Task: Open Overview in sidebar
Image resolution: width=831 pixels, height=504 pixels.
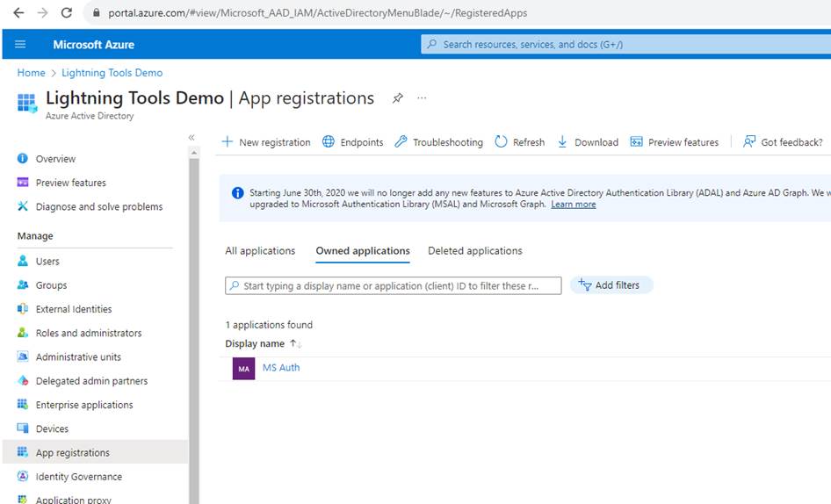Action: [x=55, y=158]
